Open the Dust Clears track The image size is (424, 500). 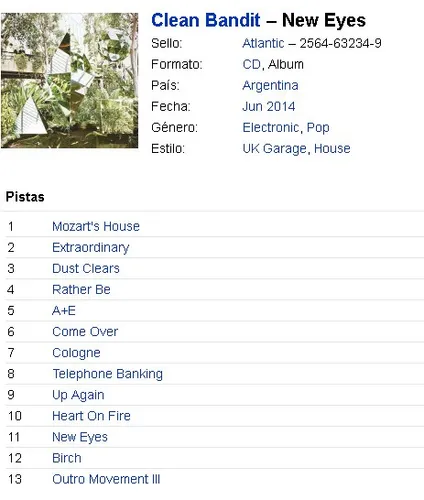(86, 268)
